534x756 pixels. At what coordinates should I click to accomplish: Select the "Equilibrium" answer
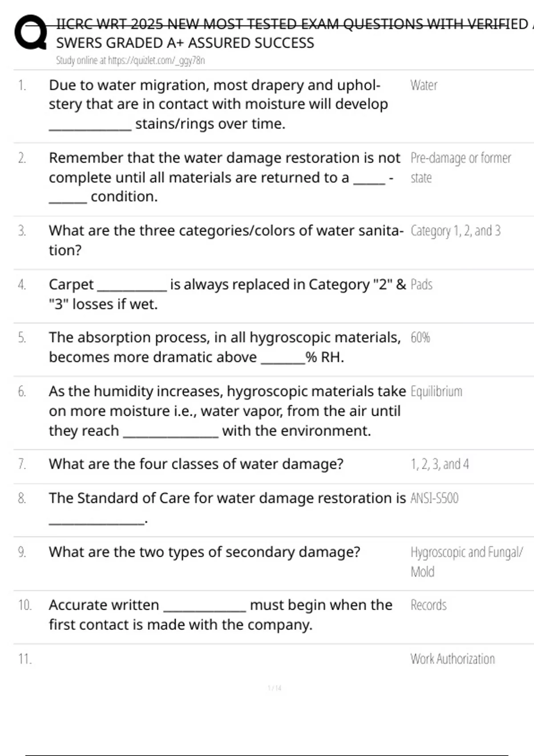436,391
